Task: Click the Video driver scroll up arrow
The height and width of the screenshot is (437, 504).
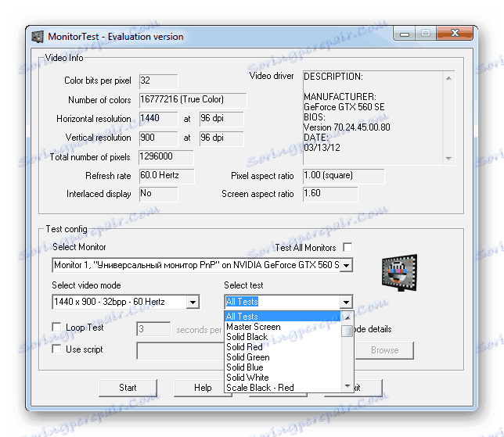Action: click(448, 78)
